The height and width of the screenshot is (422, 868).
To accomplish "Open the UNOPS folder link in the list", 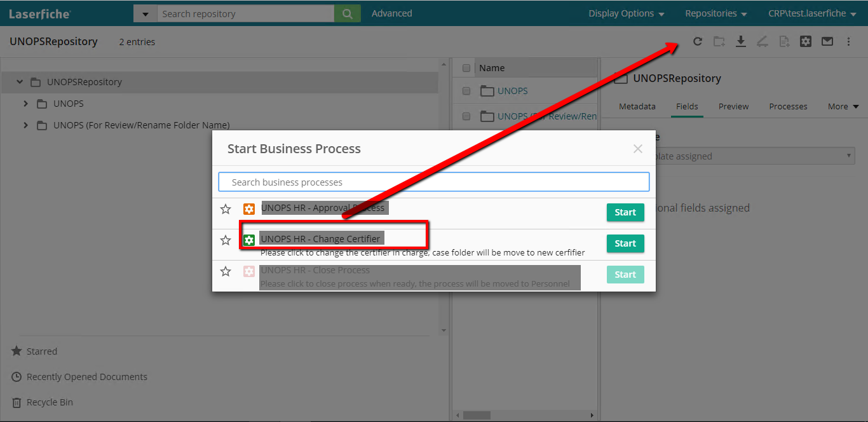I will click(x=513, y=91).
